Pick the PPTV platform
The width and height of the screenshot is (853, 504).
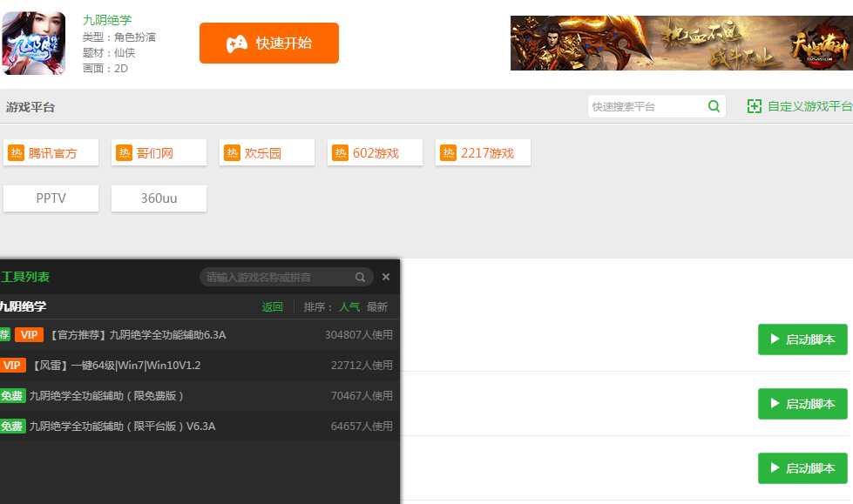coord(51,198)
